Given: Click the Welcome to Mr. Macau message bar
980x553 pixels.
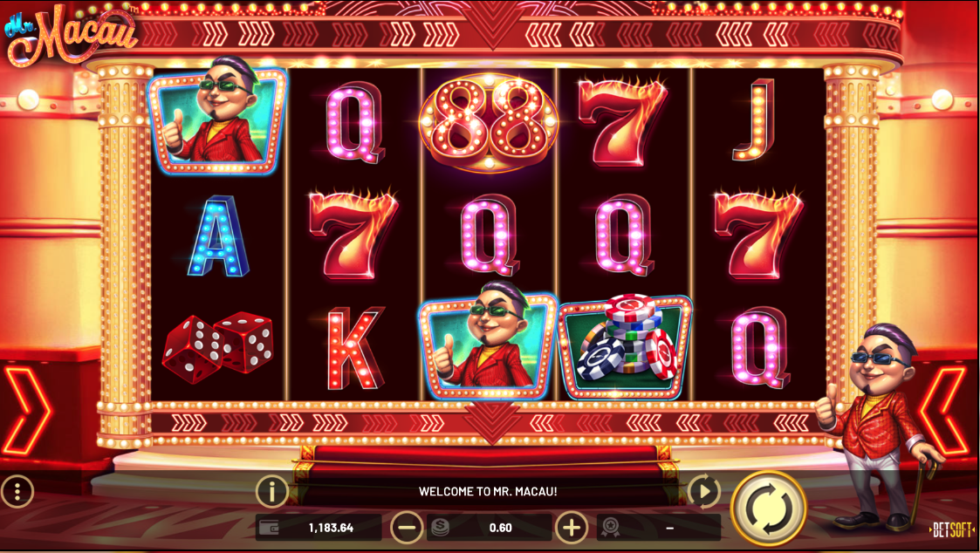Looking at the screenshot, I should 488,491.
